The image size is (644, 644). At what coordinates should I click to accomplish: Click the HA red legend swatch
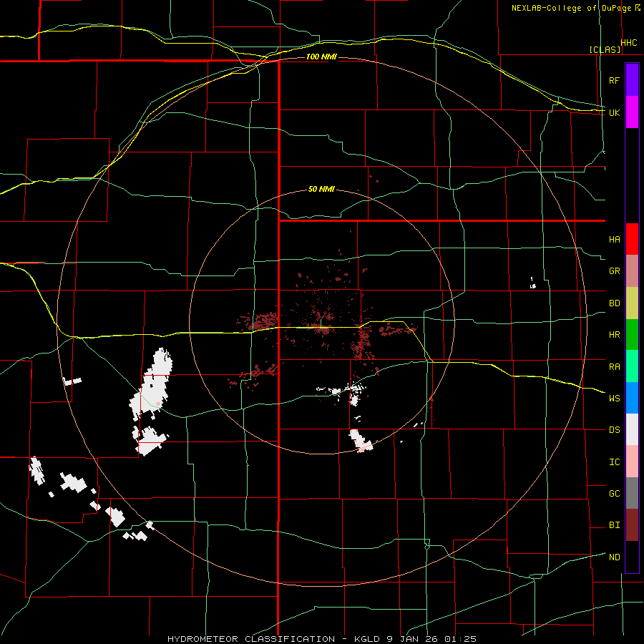point(632,239)
